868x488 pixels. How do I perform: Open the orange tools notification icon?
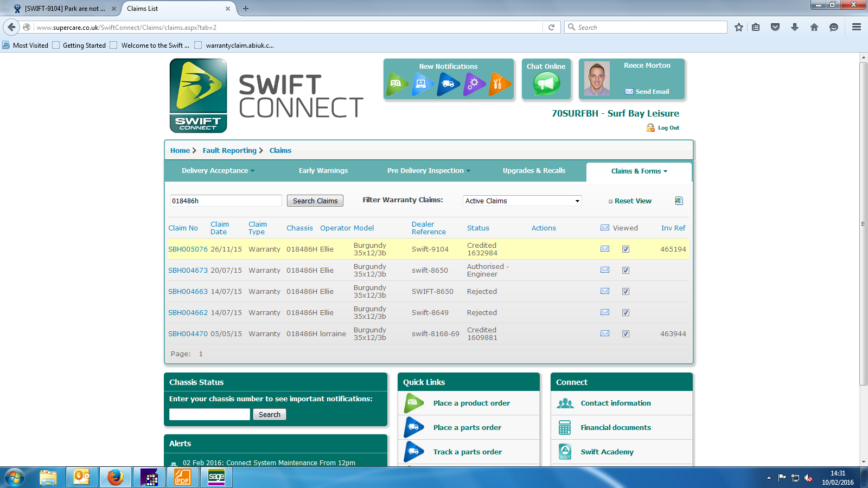click(x=499, y=84)
